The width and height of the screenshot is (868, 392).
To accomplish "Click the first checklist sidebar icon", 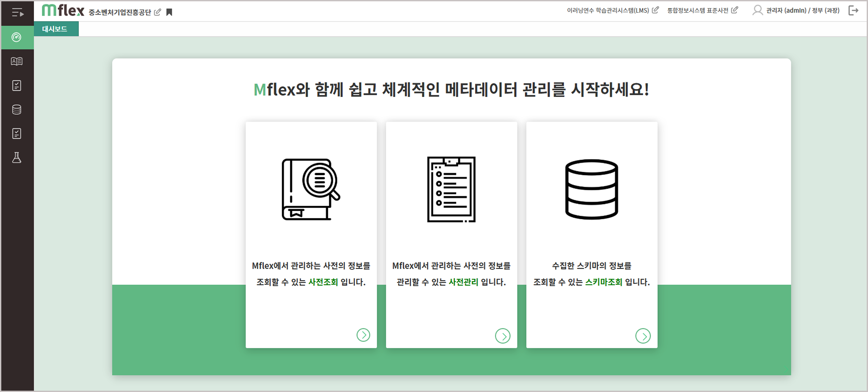I will [16, 85].
